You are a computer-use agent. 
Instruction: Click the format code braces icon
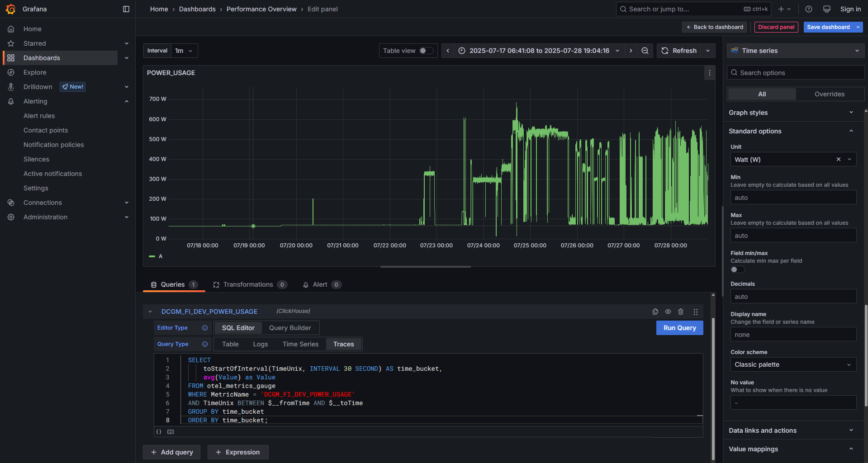pyautogui.click(x=159, y=432)
